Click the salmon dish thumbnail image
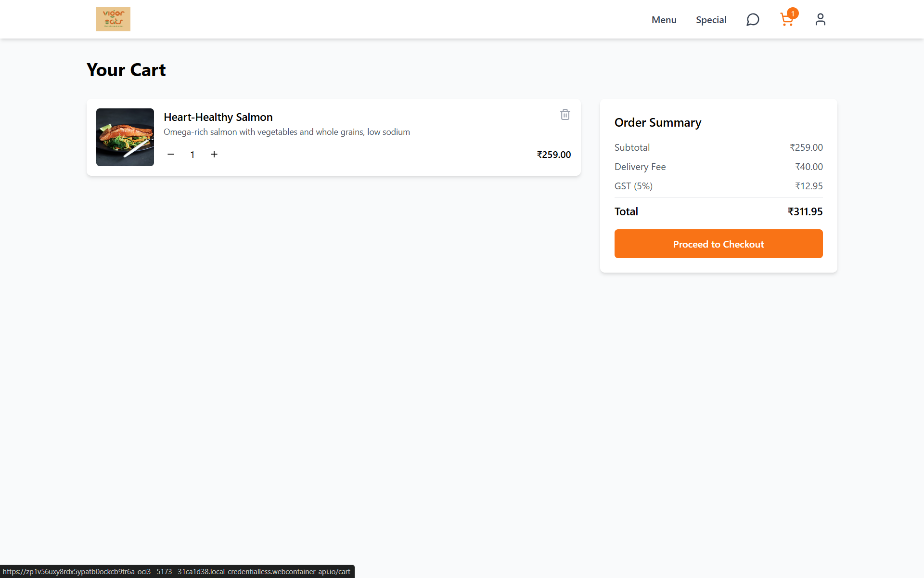 (x=125, y=137)
